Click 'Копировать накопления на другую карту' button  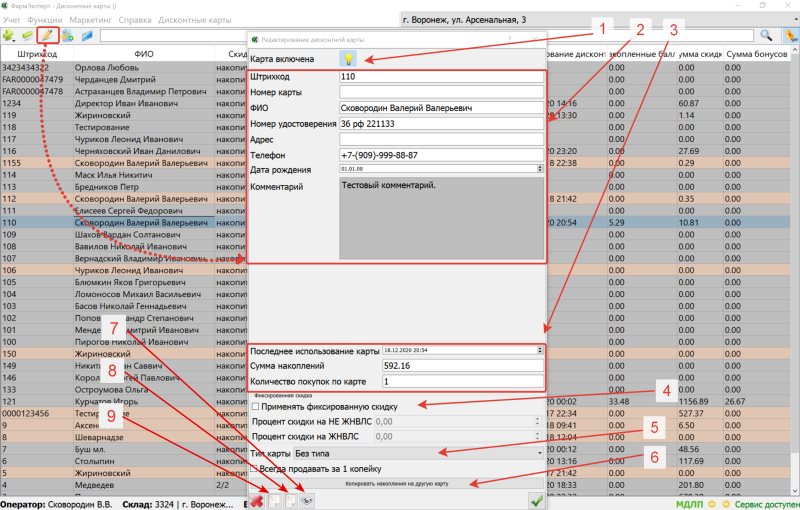[x=396, y=483]
